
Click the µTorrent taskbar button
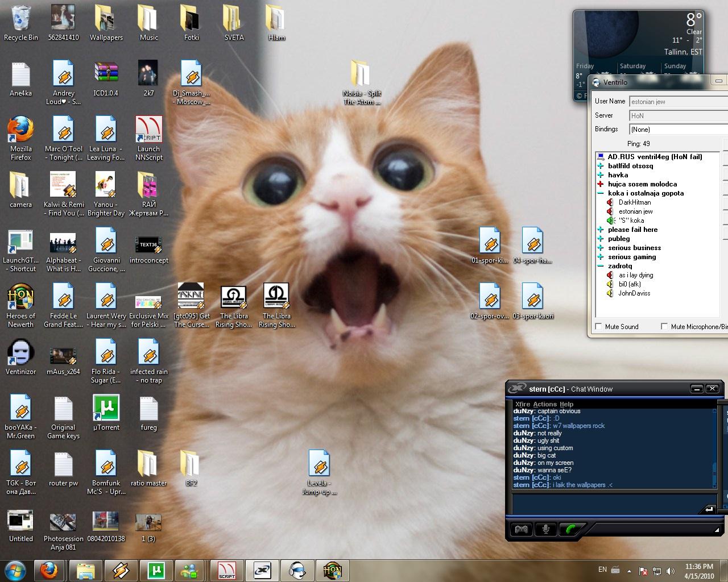(x=156, y=570)
